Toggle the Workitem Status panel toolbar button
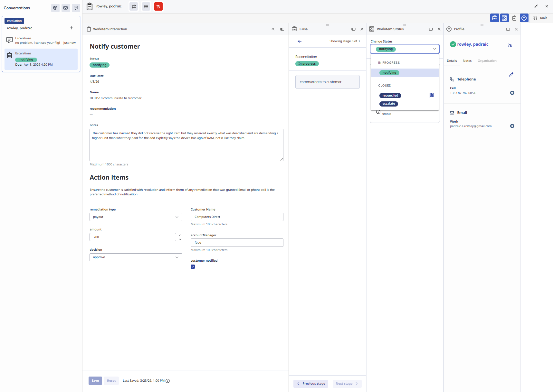The height and width of the screenshot is (392, 553). (x=504, y=18)
